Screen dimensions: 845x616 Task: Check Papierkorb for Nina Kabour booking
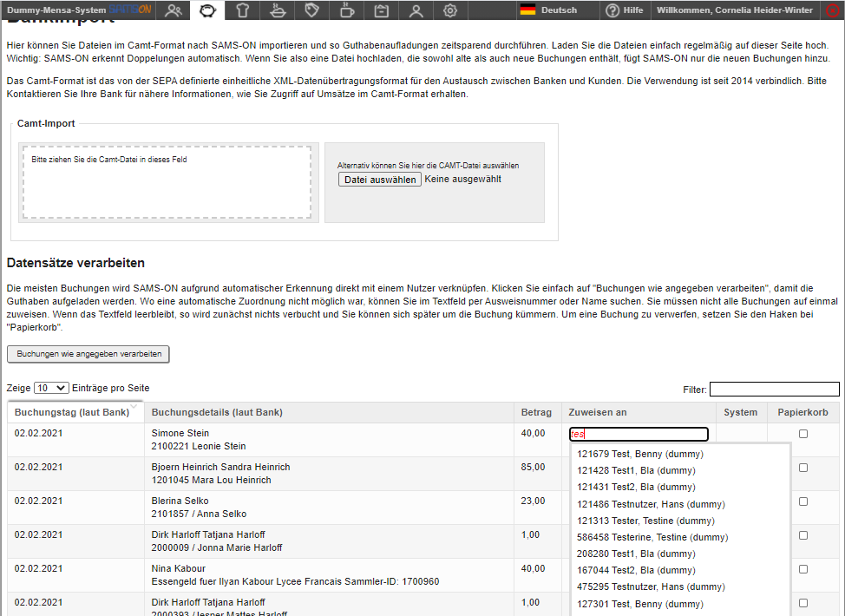[803, 570]
